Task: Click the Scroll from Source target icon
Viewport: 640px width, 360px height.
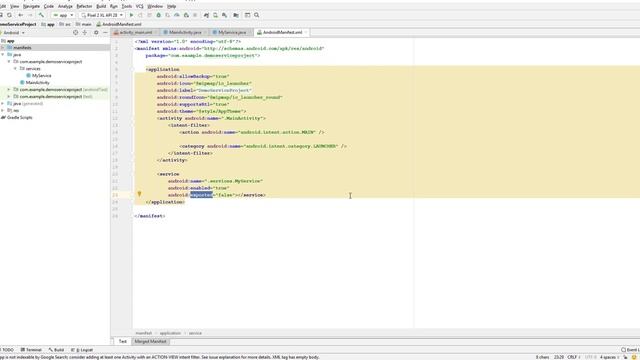Action: 76,32
